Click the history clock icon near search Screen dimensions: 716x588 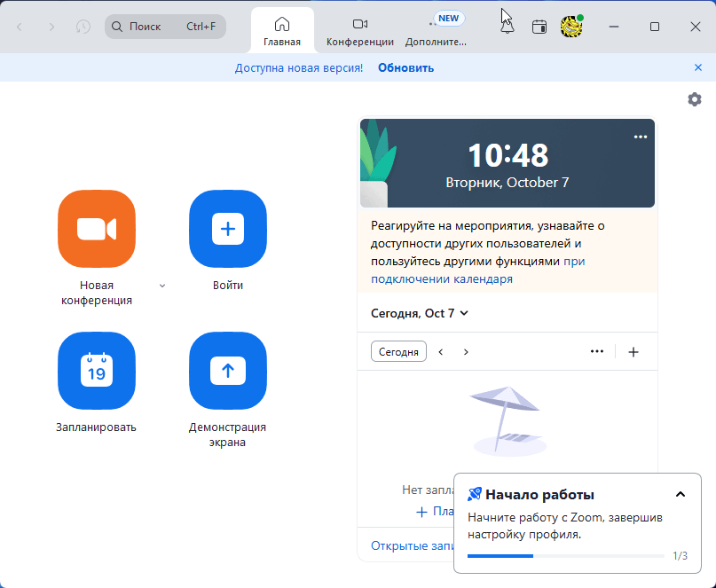click(83, 27)
